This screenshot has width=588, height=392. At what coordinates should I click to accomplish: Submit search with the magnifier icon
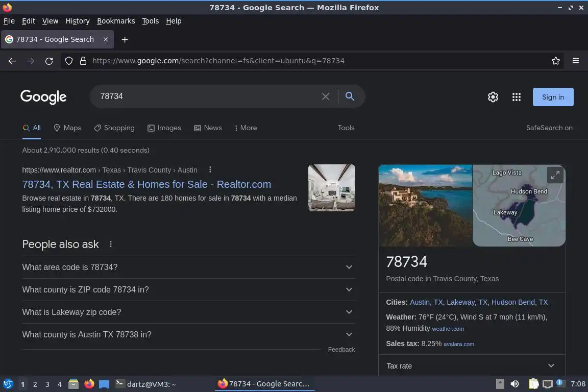350,96
